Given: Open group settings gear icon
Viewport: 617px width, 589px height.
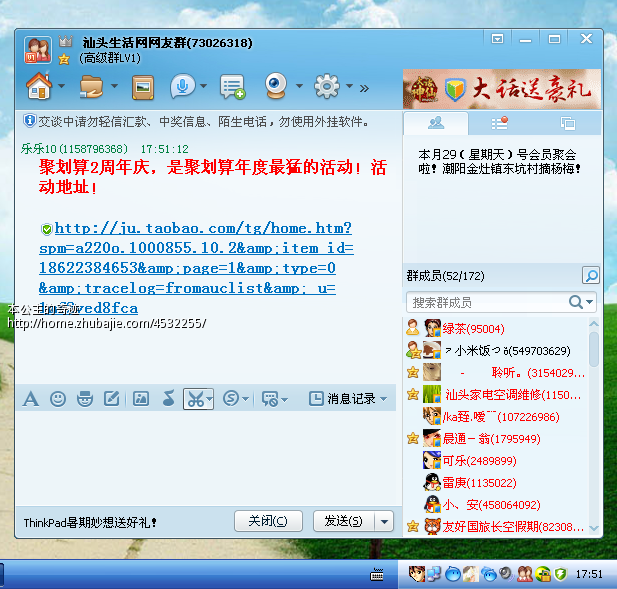Looking at the screenshot, I should (327, 86).
